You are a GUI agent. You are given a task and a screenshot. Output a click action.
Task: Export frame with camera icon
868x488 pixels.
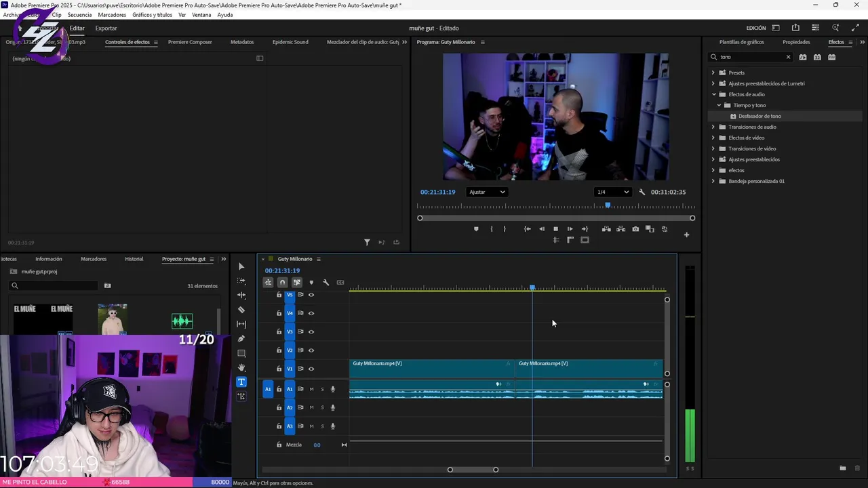pyautogui.click(x=635, y=229)
